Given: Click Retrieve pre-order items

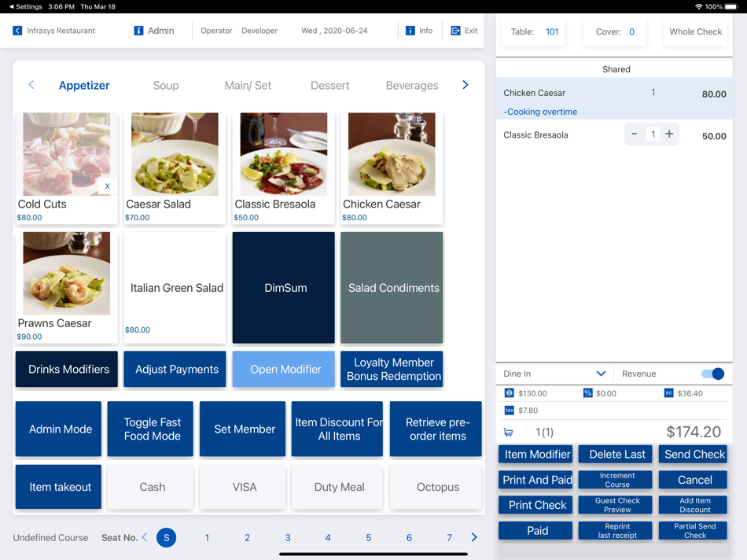Looking at the screenshot, I should [x=436, y=429].
